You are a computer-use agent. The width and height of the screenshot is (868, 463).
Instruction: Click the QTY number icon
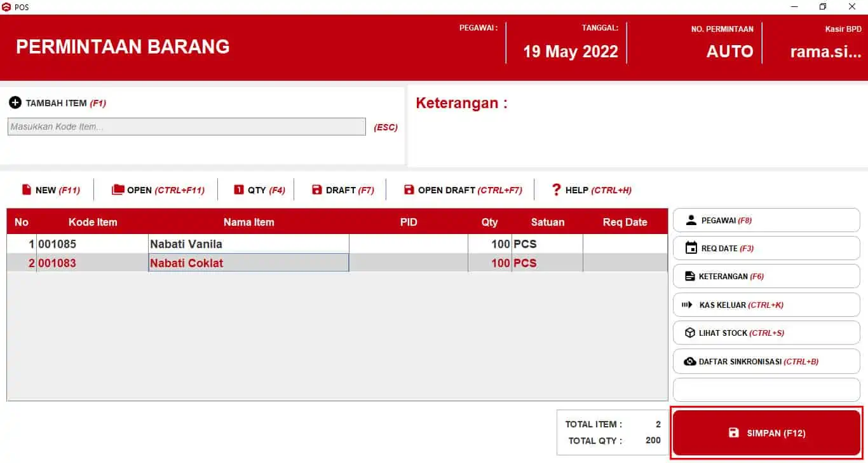[239, 190]
